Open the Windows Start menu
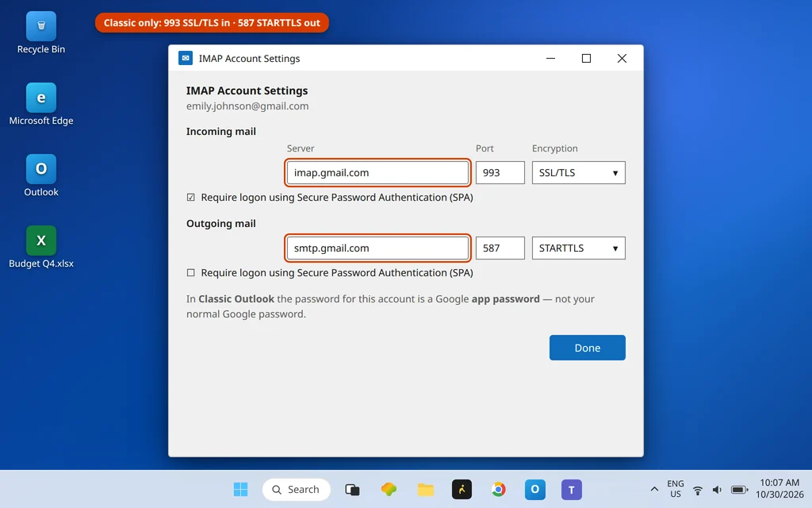 coord(240,489)
